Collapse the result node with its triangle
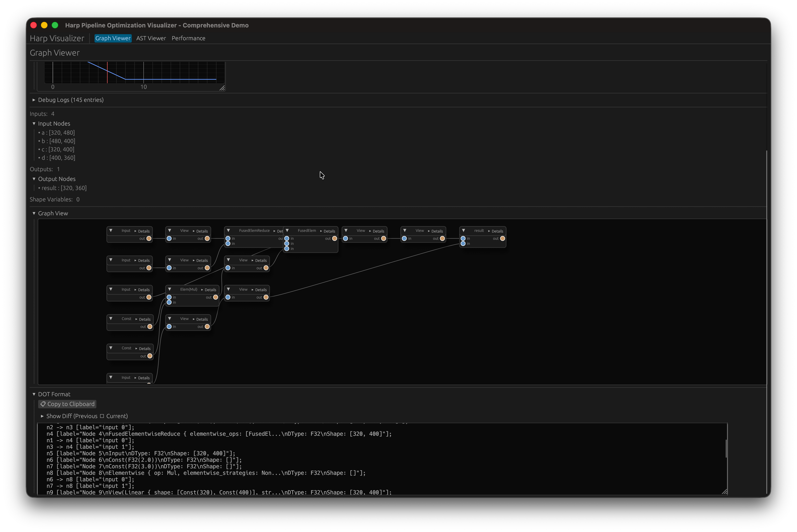The height and width of the screenshot is (532, 797). click(463, 231)
